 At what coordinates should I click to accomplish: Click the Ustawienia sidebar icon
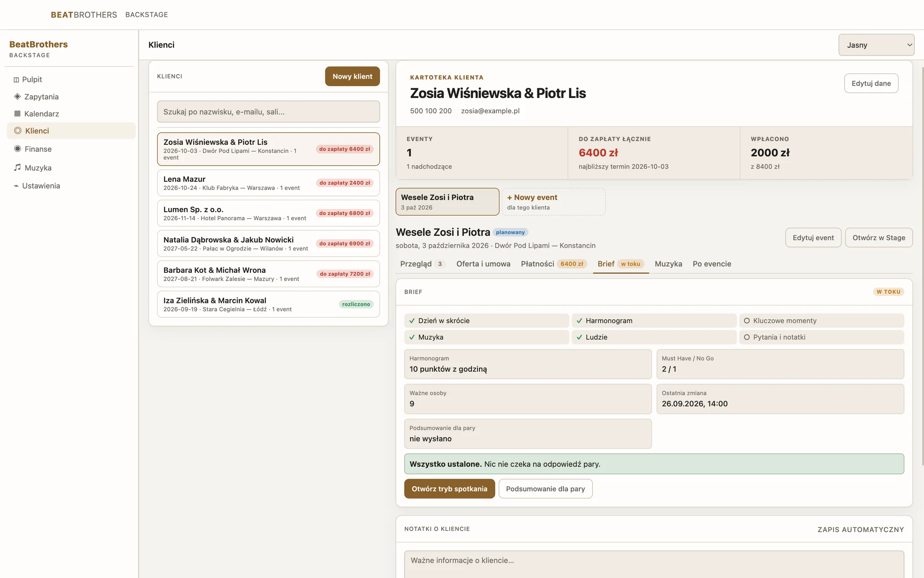pos(16,186)
